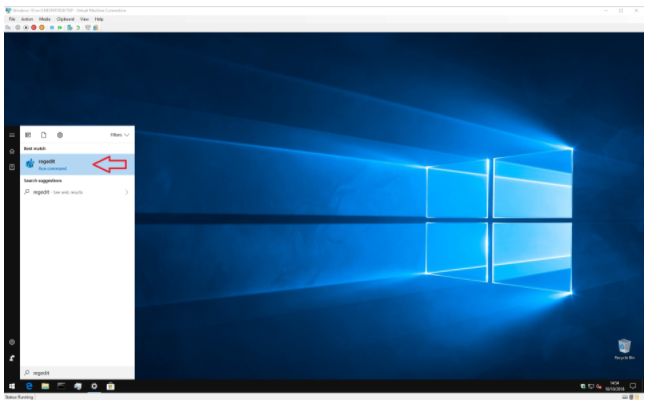Open the Recycle Bin desktop icon

(624, 349)
